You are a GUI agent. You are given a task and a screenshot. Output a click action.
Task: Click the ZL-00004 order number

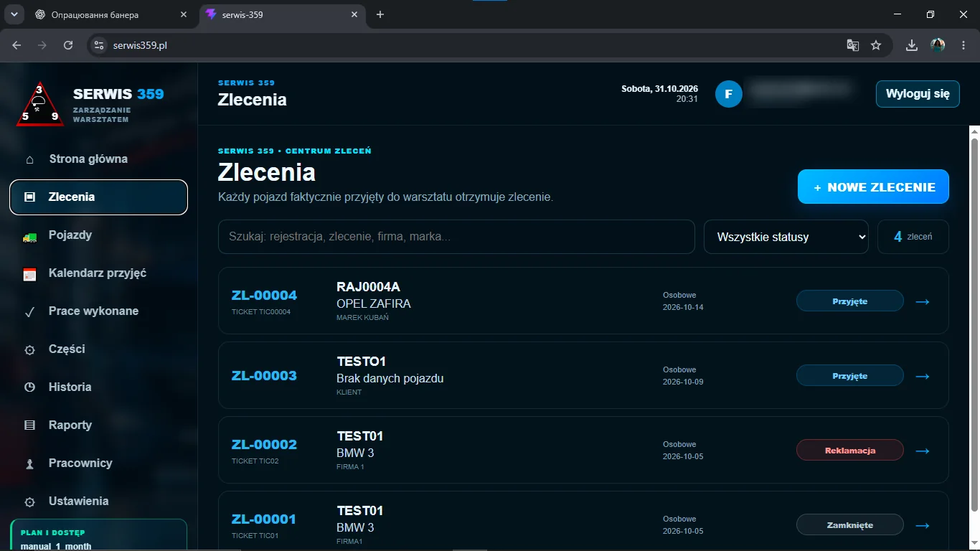(x=264, y=296)
